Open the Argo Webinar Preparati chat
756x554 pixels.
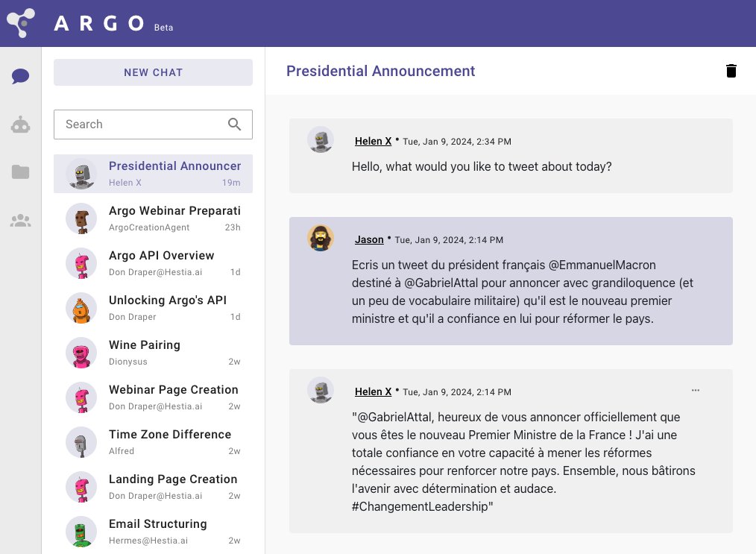click(153, 218)
